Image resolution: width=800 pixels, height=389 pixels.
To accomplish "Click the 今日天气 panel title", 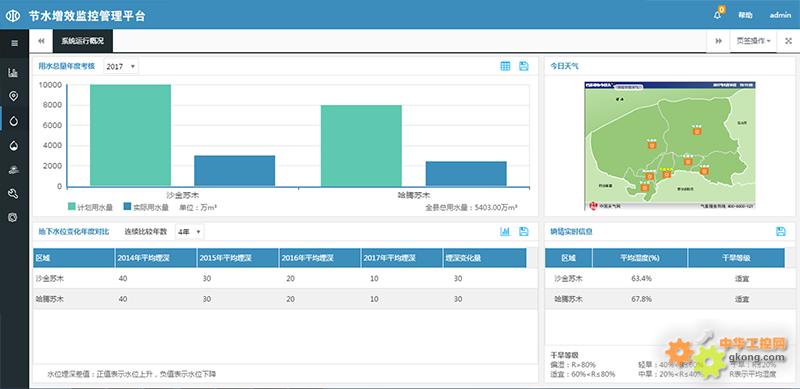I will (564, 66).
